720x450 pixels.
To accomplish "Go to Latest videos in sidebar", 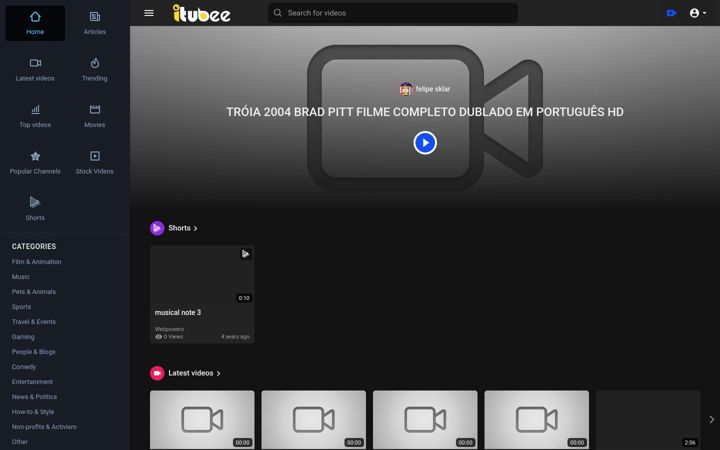I will tap(35, 70).
